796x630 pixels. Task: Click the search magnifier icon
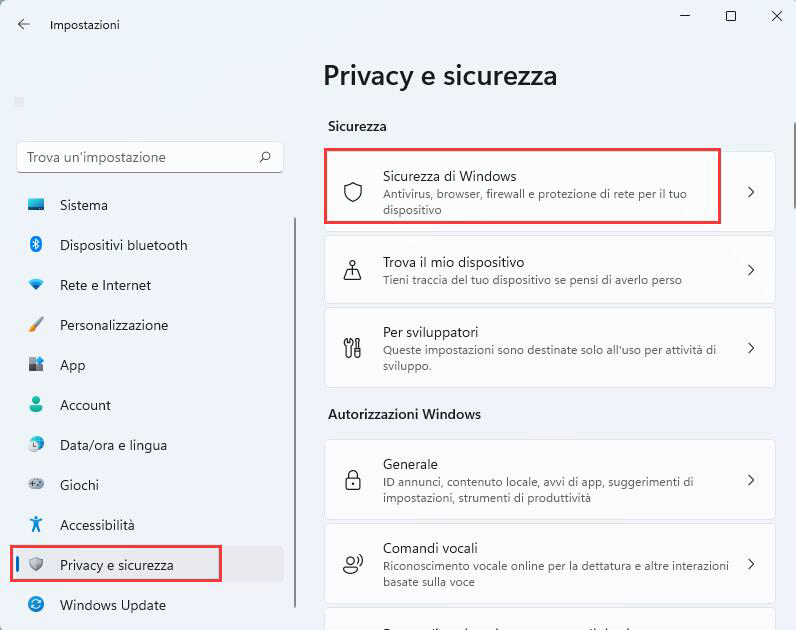tap(265, 157)
